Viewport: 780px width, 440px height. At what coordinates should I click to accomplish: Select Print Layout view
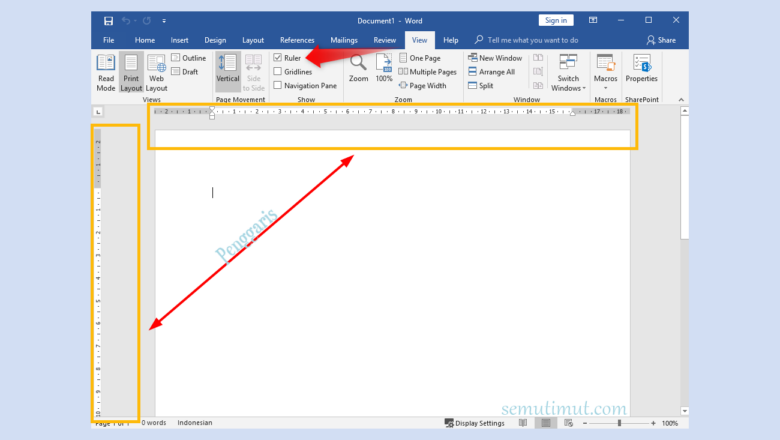pos(131,73)
